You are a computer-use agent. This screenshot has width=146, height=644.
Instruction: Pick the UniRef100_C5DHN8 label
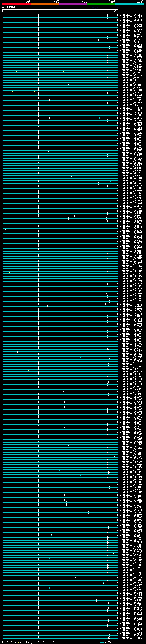tap(131, 50)
